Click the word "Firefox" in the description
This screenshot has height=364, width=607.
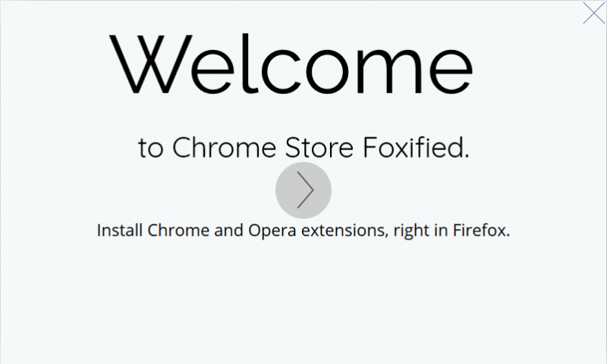480,230
